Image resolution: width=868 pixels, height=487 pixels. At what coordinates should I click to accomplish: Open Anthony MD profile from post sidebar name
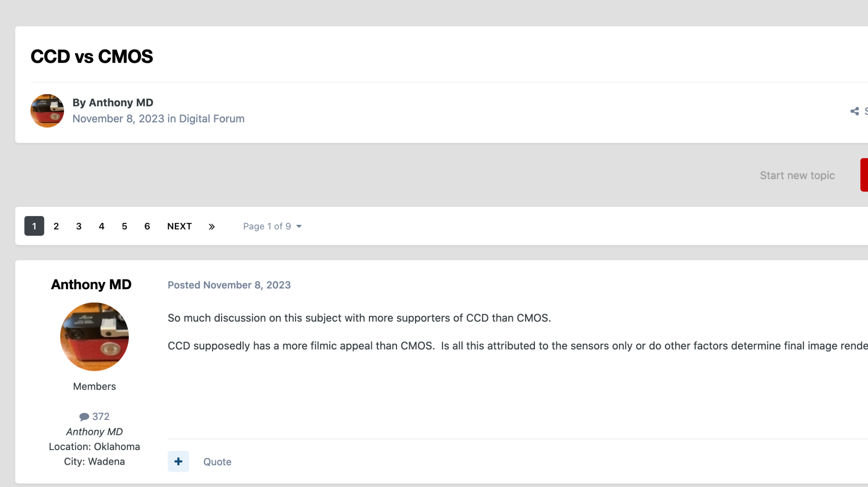91,284
